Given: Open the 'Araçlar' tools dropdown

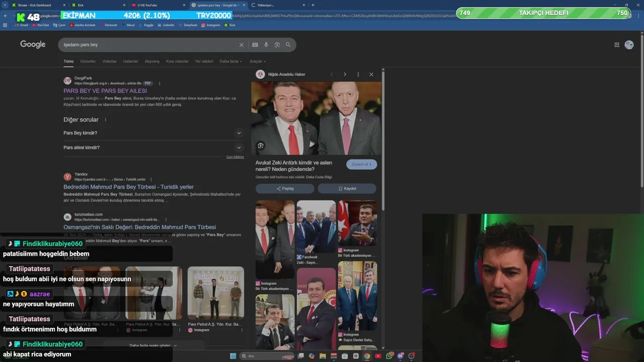Looking at the screenshot, I should coord(258,61).
